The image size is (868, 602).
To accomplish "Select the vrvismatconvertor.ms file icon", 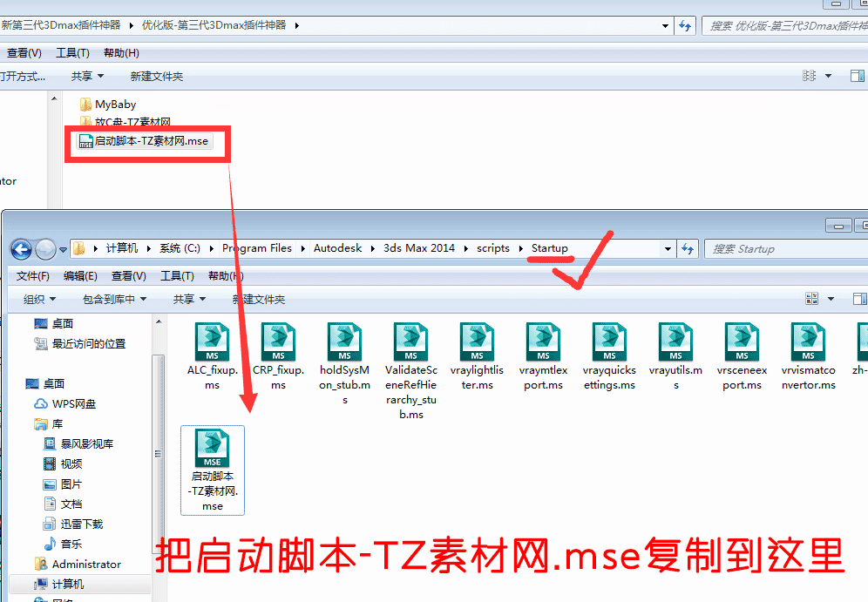I will [808, 342].
